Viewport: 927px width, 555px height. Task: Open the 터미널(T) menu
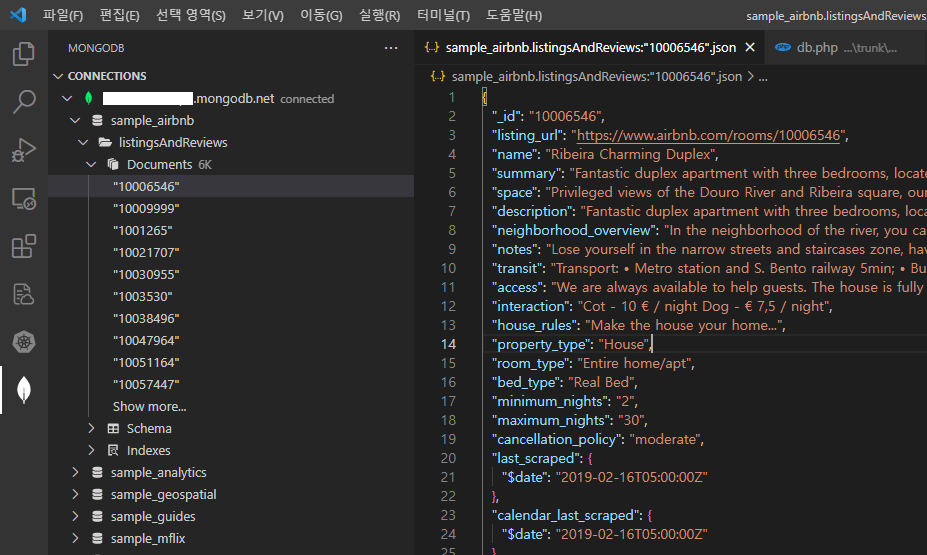point(443,15)
